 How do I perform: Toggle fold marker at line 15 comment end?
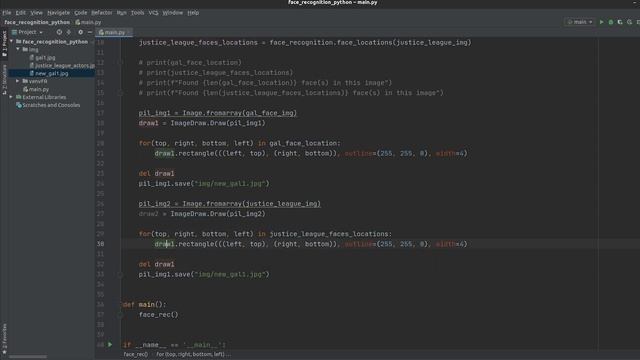[x=120, y=93]
